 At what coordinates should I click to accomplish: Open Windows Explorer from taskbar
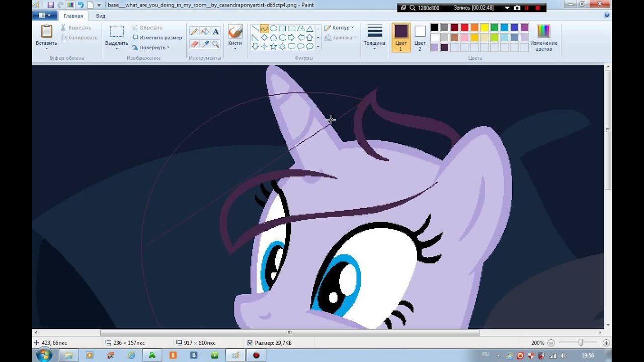68,355
